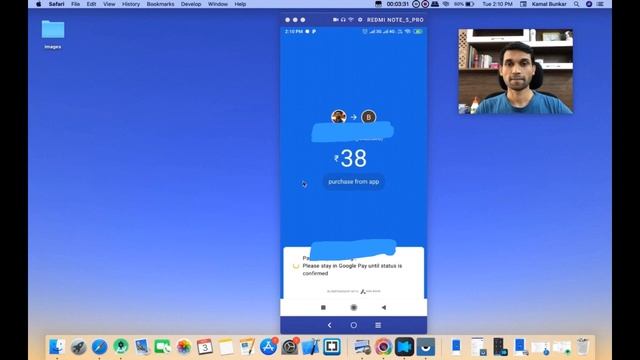The height and width of the screenshot is (360, 640).
Task: Click the Vysor back chevron button
Action: point(329,325)
